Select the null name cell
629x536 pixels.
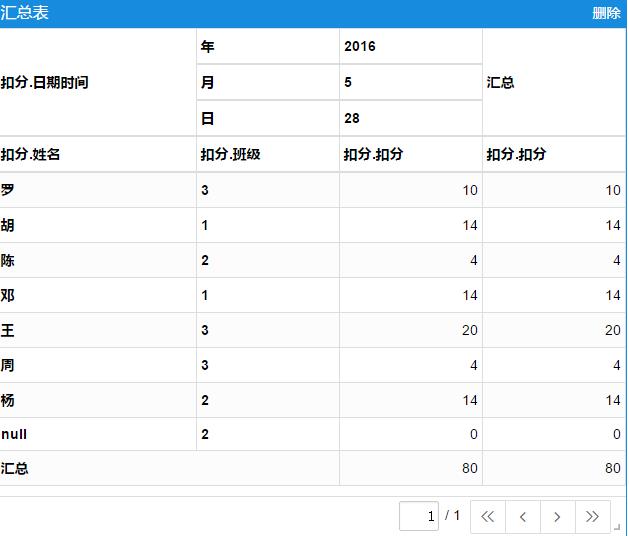click(98, 434)
